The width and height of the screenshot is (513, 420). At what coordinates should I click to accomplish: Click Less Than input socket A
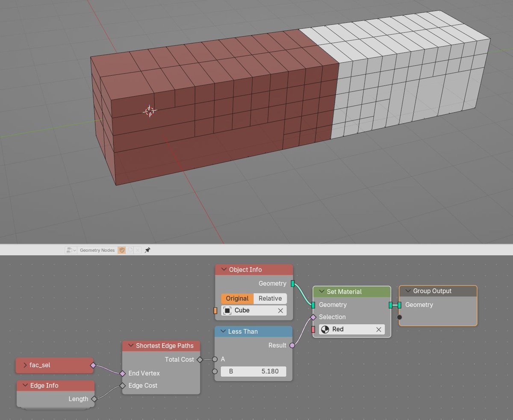[x=215, y=359]
